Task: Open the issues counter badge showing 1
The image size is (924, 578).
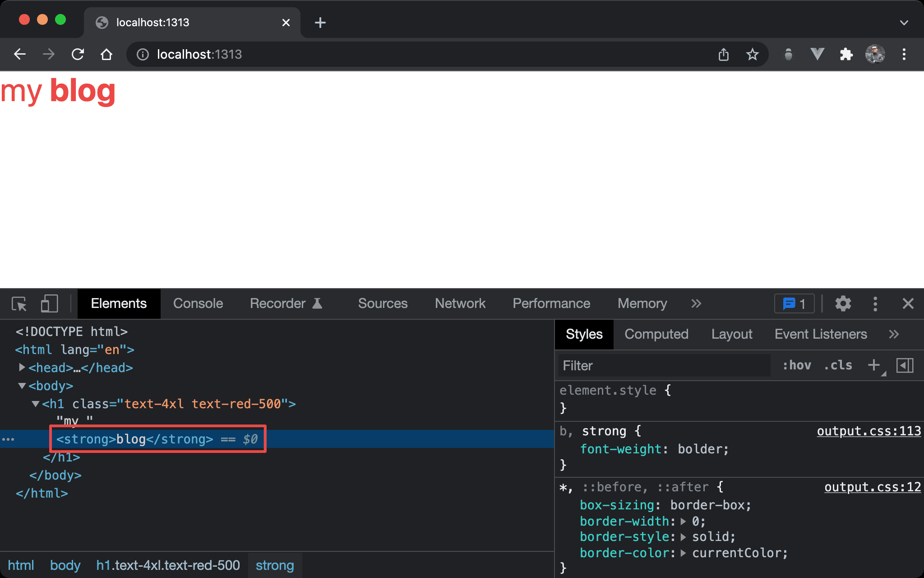Action: pos(794,304)
